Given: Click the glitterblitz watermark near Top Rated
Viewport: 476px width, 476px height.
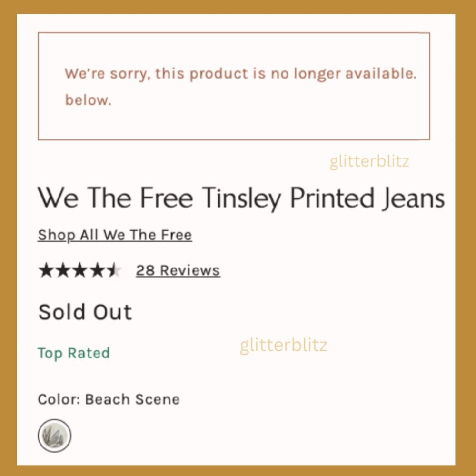Looking at the screenshot, I should pos(284,346).
